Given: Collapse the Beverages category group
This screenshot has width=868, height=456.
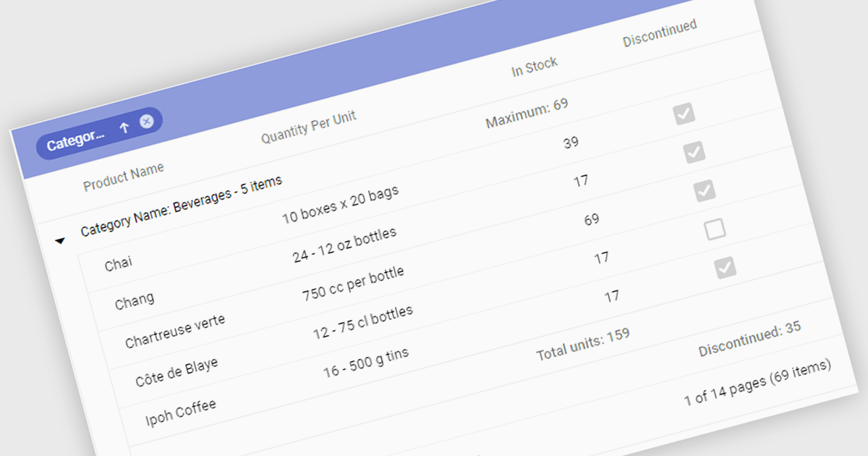Looking at the screenshot, I should pos(60,240).
